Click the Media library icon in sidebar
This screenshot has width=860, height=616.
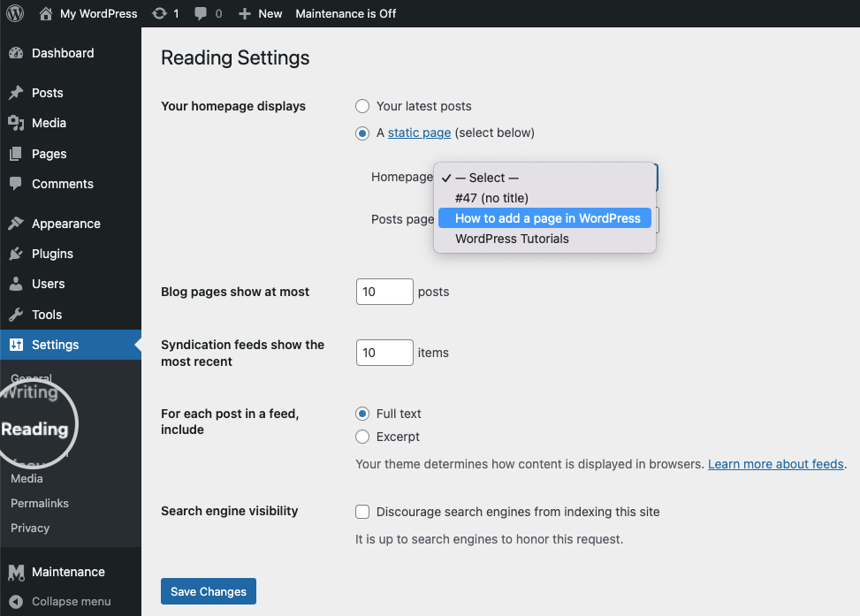pyautogui.click(x=16, y=123)
